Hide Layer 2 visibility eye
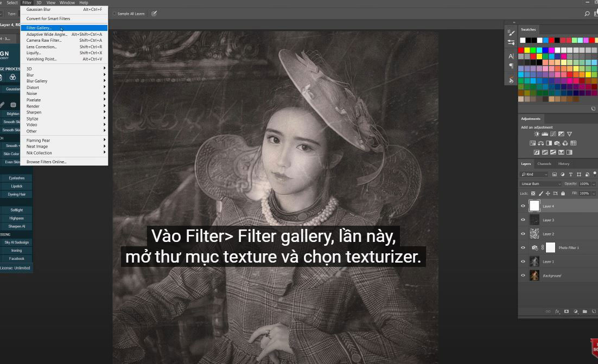The image size is (598, 364). pos(523,234)
